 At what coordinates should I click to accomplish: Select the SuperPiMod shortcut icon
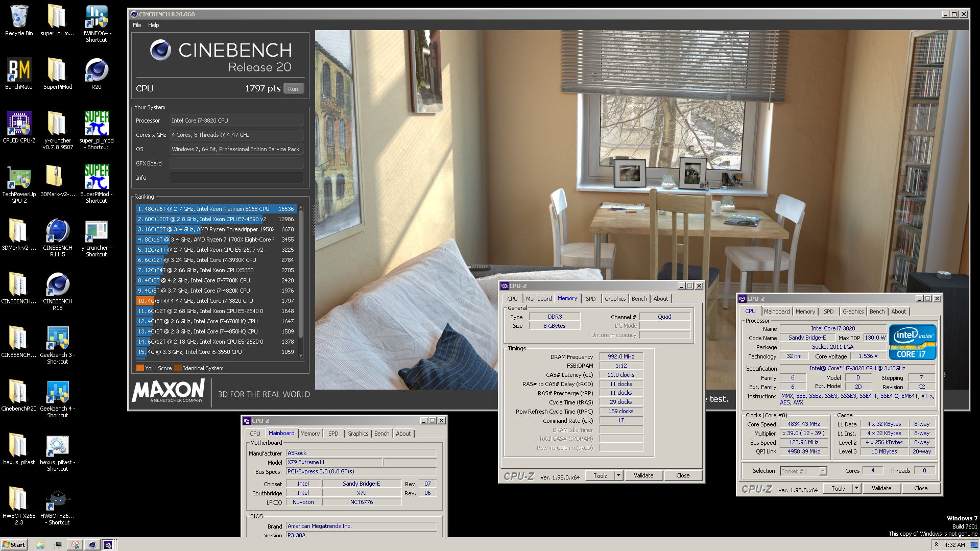coord(96,184)
